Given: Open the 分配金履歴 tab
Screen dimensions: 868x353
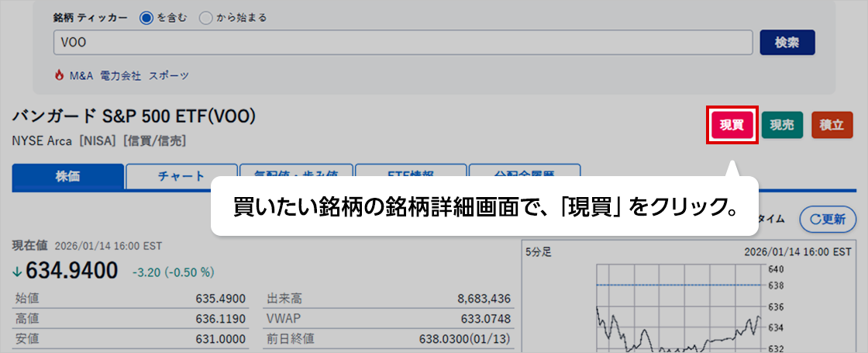Looking at the screenshot, I should (x=524, y=170).
